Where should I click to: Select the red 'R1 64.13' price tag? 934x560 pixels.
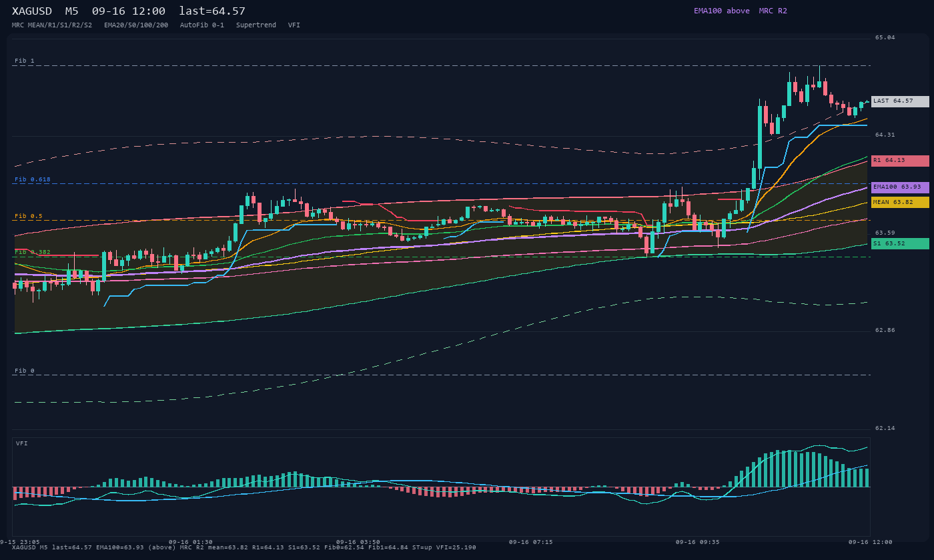[900, 161]
